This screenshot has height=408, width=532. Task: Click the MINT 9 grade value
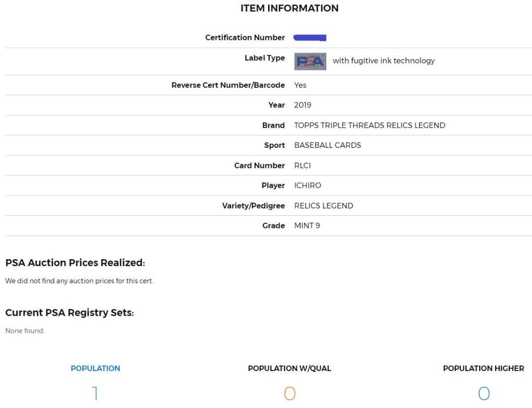click(x=307, y=226)
